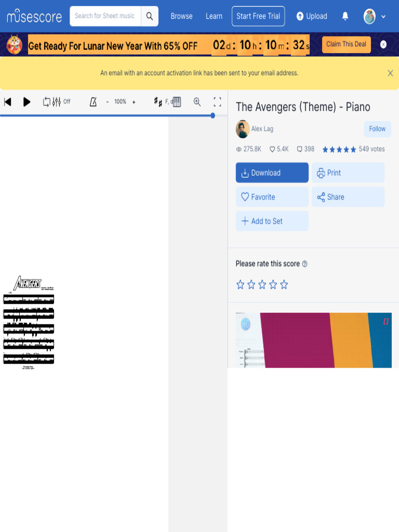Rate the score two stars
This screenshot has width=399, height=532.
251,285
